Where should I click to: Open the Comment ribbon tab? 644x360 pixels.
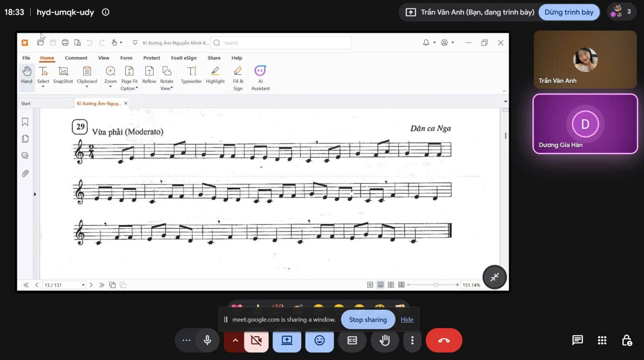pyautogui.click(x=76, y=58)
